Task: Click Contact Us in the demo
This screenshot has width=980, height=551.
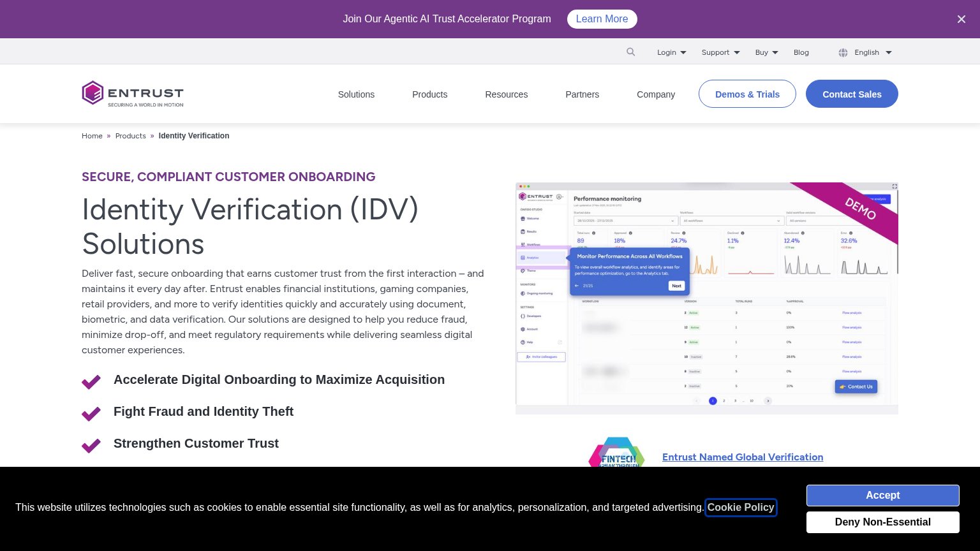Action: pos(856,386)
